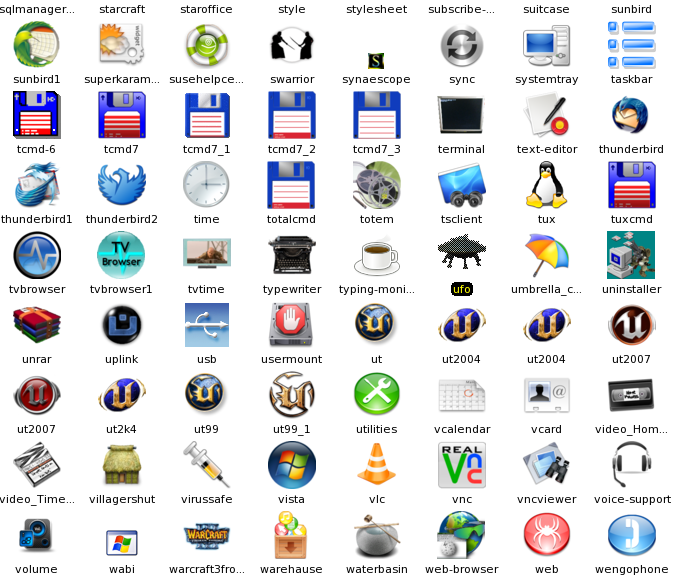Image resolution: width=691 pixels, height=580 pixels.
Task: Open the totem film reel icon
Action: (377, 185)
